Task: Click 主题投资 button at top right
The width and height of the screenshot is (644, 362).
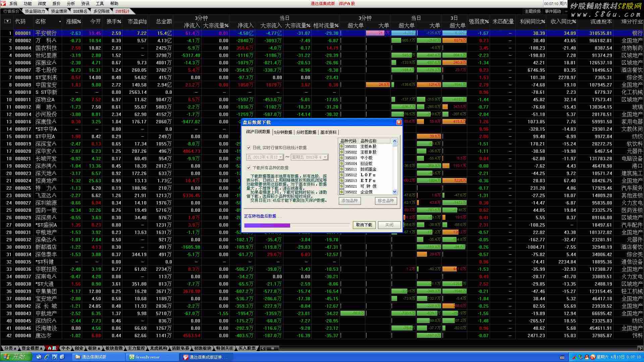Action: [533, 11]
